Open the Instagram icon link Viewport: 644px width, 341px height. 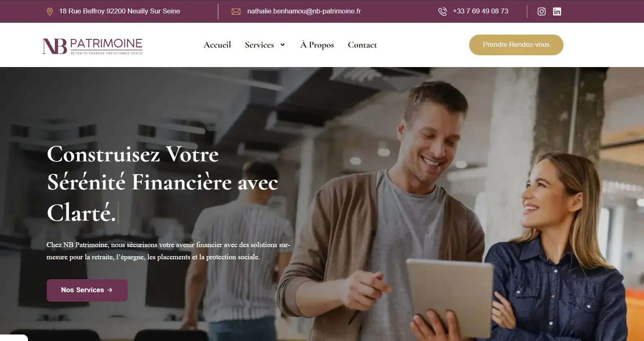[x=542, y=11]
